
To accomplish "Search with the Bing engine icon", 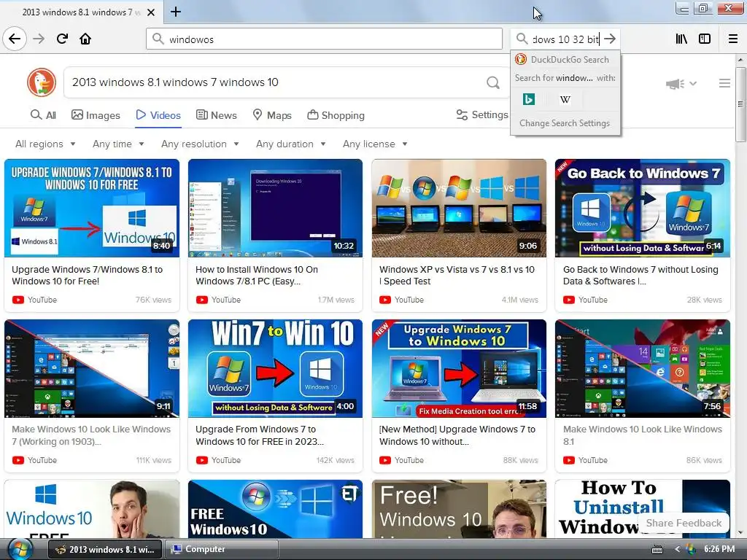I will tap(529, 99).
